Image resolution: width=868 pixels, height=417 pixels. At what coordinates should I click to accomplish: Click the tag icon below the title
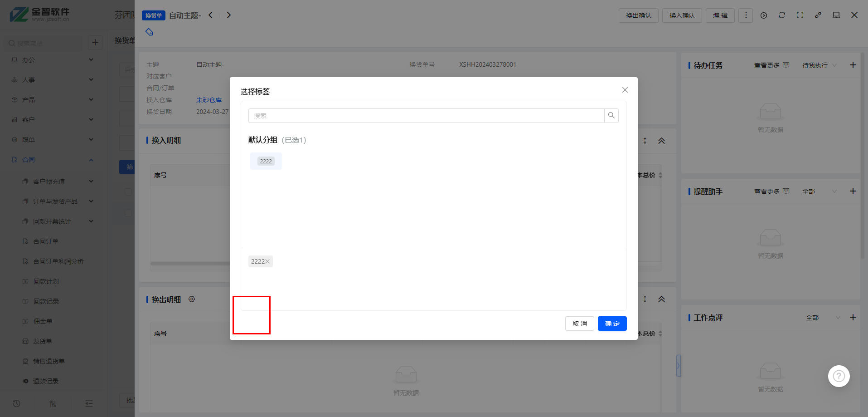tap(149, 32)
